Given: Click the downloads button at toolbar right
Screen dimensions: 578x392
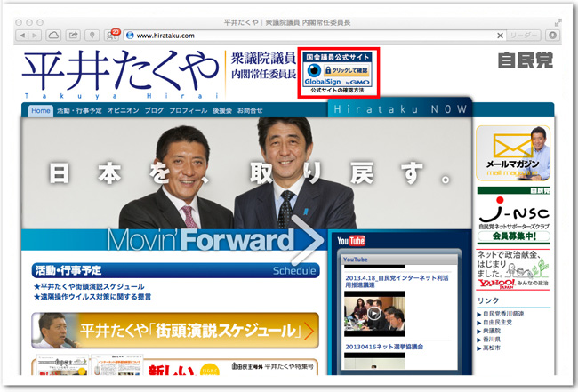Looking at the screenshot, I should click(553, 35).
